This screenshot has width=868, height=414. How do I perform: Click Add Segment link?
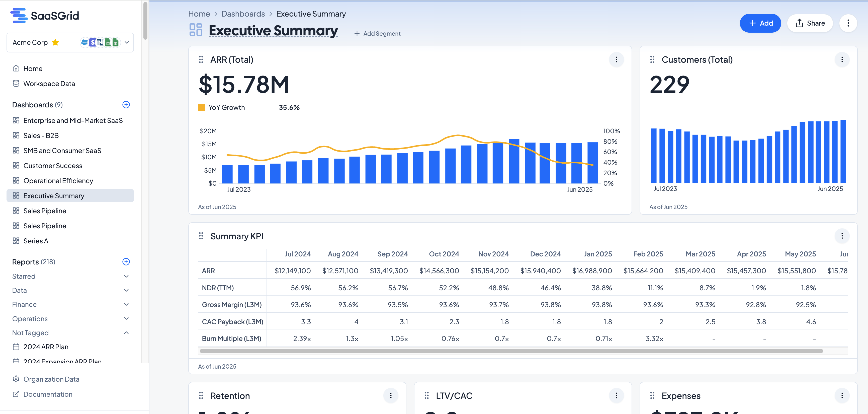tap(377, 33)
